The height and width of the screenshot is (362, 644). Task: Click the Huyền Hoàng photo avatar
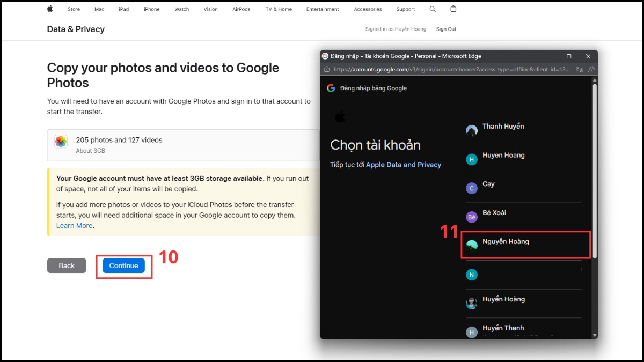[472, 304]
